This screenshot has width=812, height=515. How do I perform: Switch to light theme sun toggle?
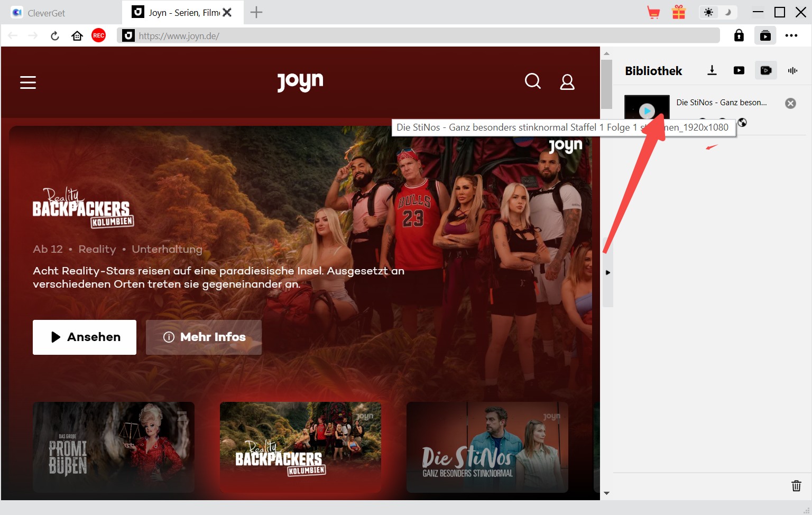coord(708,12)
